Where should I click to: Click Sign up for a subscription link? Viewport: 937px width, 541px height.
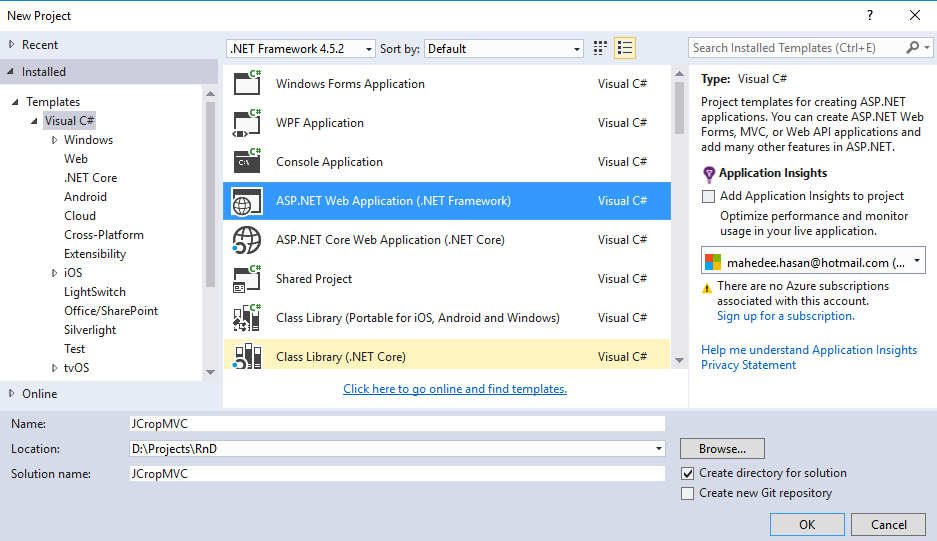pyautogui.click(x=786, y=316)
